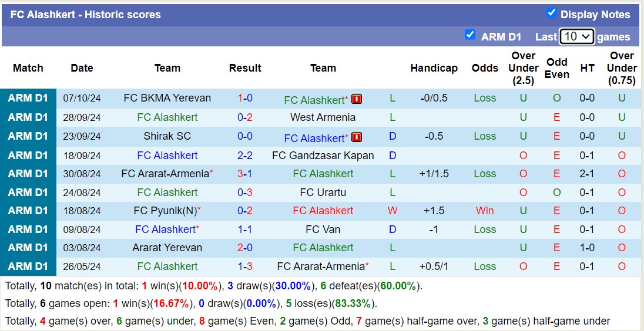This screenshot has width=644, height=331.
Task: Click Shirak SC team name
Action: (167, 136)
